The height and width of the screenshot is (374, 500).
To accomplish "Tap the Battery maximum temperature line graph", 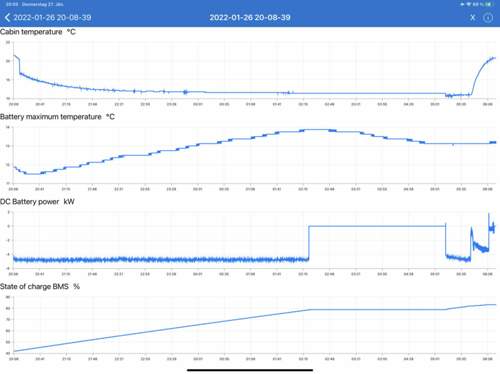I will [x=254, y=155].
